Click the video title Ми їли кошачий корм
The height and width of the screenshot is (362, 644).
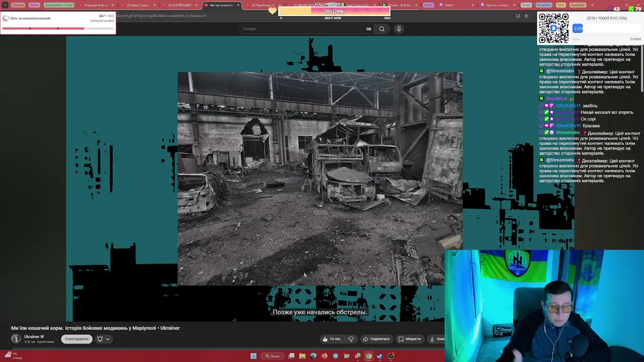(96, 328)
